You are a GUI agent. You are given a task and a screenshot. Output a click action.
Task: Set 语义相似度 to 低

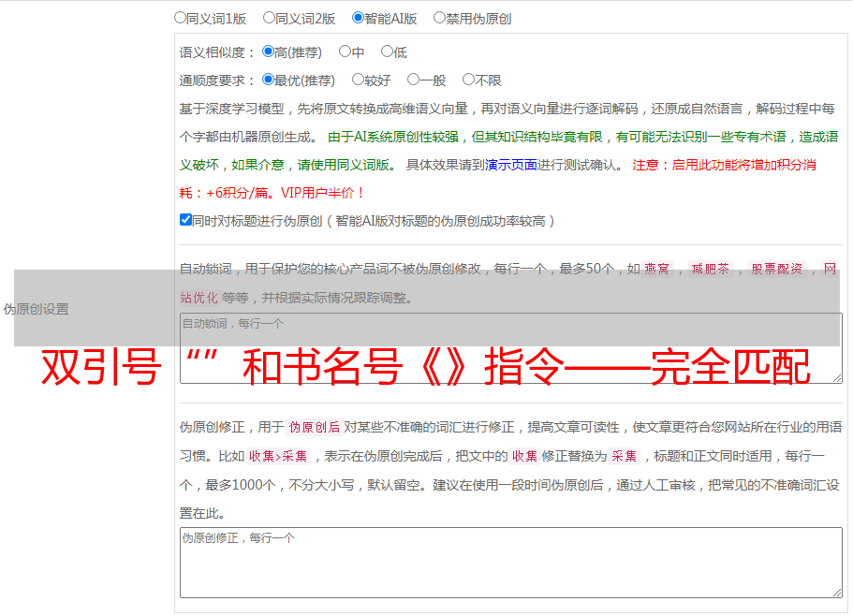click(387, 51)
